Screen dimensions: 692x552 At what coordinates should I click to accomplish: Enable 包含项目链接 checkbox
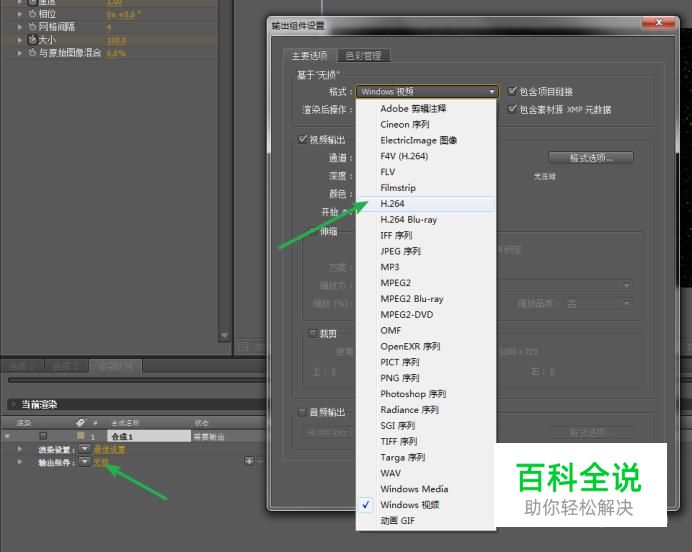point(512,91)
